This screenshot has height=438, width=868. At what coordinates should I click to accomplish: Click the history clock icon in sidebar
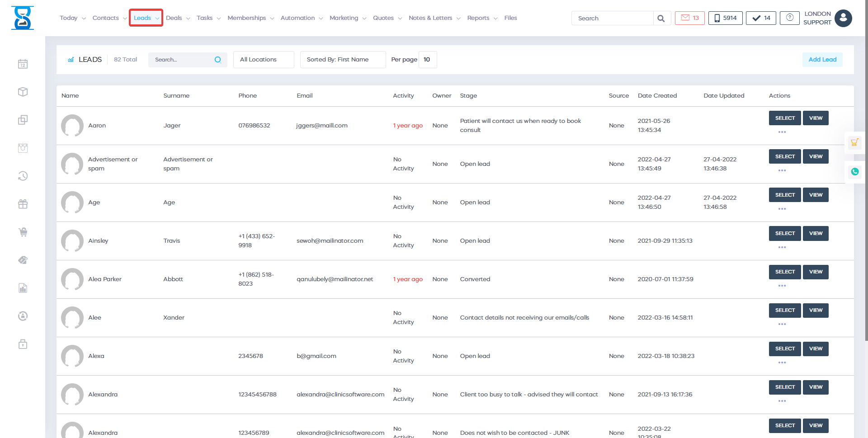[x=23, y=176]
